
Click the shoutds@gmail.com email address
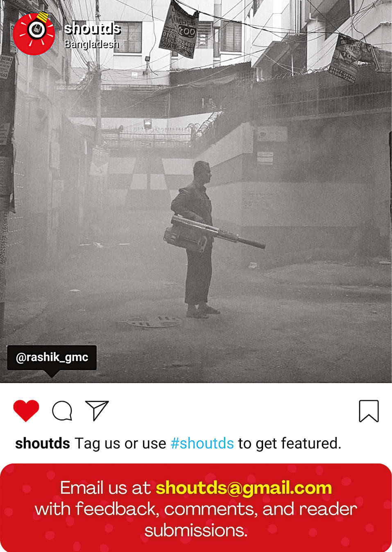[x=244, y=488]
